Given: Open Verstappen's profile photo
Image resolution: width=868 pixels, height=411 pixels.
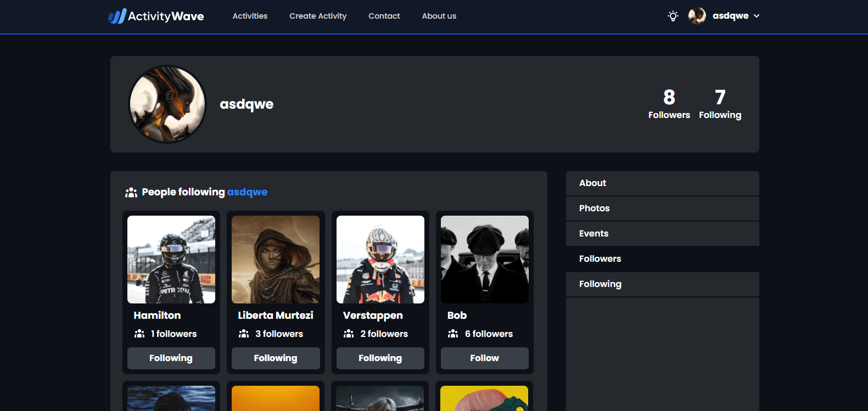Looking at the screenshot, I should pos(380,260).
